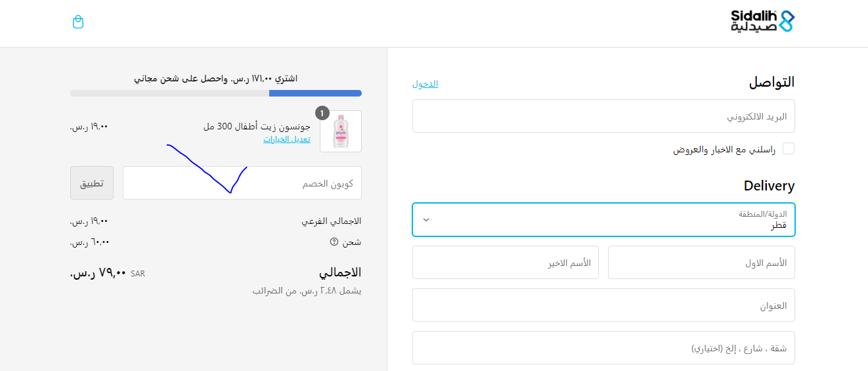The height and width of the screenshot is (371, 868).
Task: Click the chevron arrow in the country field
Action: [x=425, y=219]
